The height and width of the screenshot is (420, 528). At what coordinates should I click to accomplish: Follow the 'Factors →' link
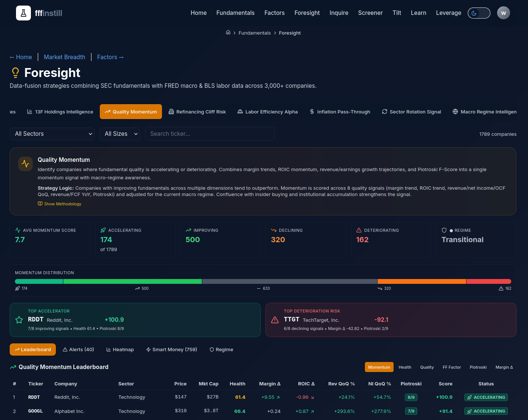point(110,57)
